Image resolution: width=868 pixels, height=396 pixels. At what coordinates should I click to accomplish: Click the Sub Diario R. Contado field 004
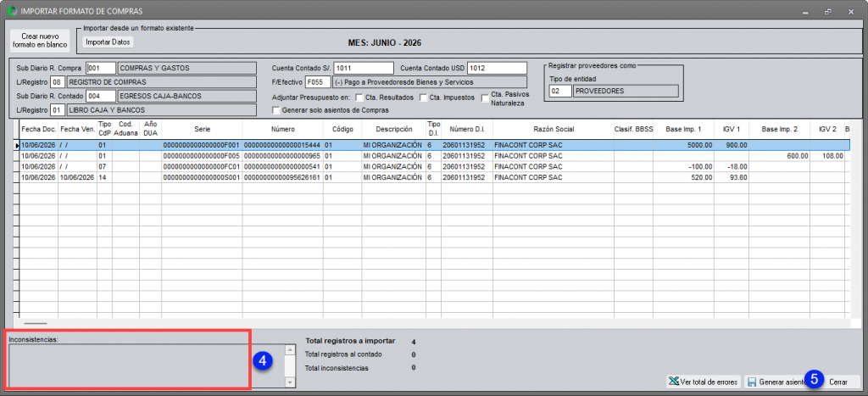coord(102,96)
